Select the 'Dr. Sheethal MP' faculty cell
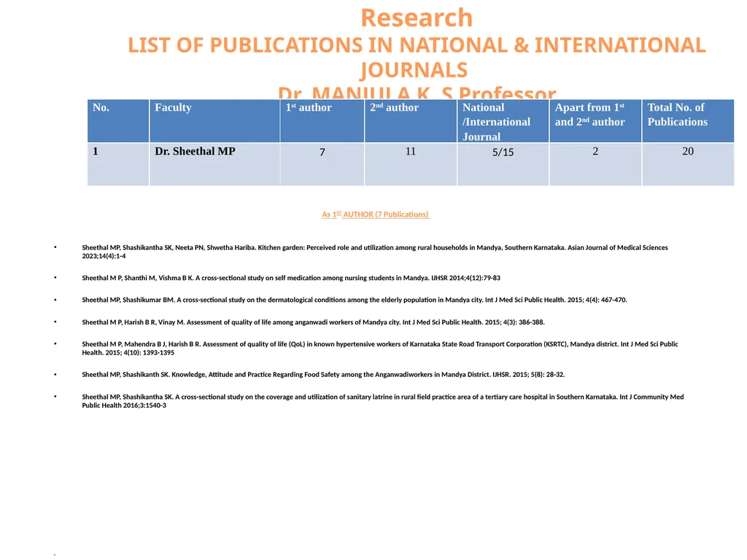Viewport: 747px width, 560px height. pyautogui.click(x=214, y=164)
